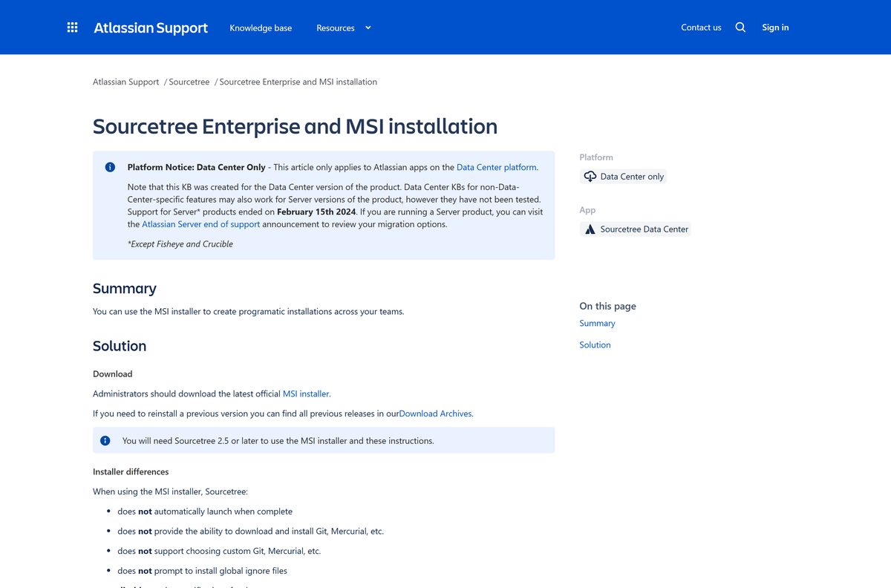Image resolution: width=891 pixels, height=588 pixels.
Task: Open Sourcetree breadcrumb link
Action: click(x=189, y=82)
